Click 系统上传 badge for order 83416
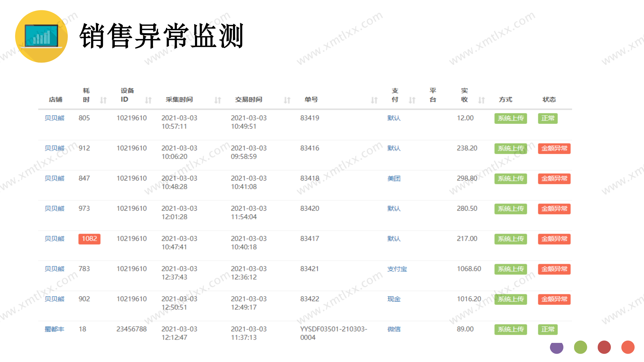Viewport: 644px width, 362px height. click(x=511, y=149)
